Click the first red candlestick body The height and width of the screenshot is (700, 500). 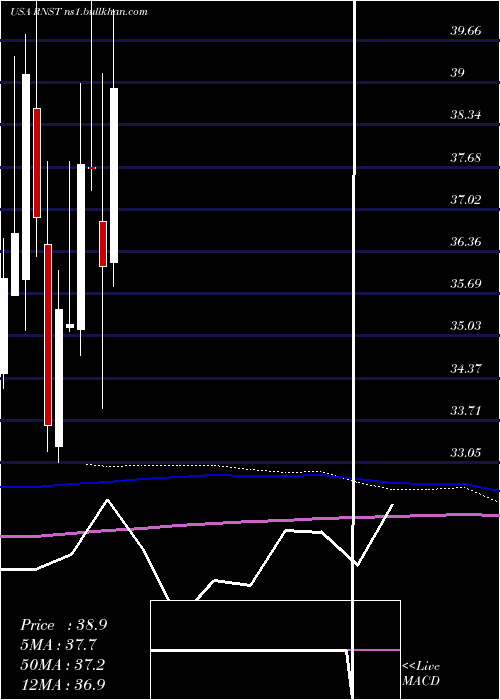tap(37, 163)
